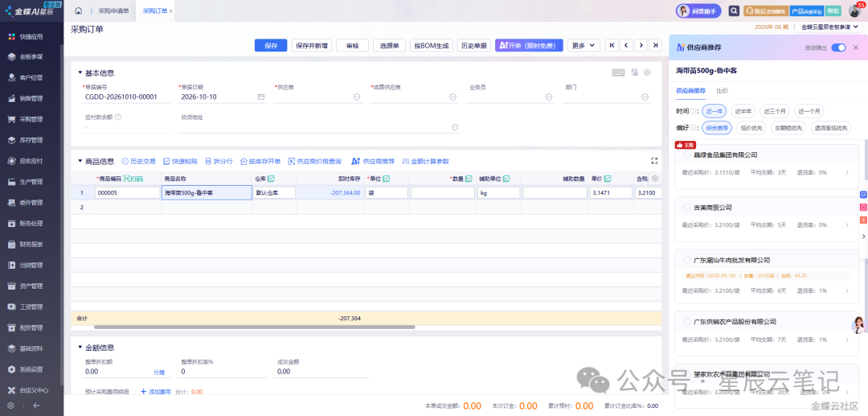Click the 快捷应用 sidebar icon

tap(11, 36)
